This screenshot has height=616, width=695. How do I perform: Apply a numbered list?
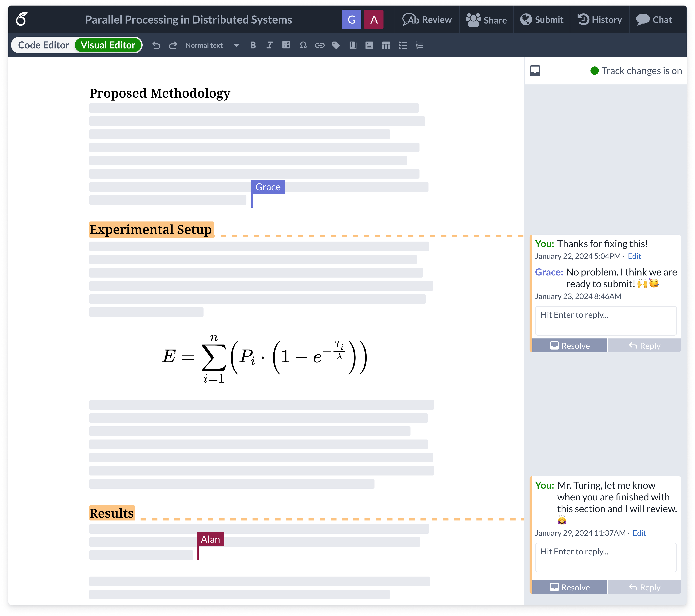click(419, 45)
